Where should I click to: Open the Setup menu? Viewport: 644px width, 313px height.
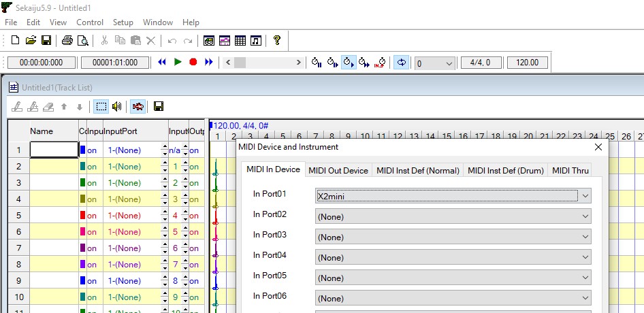coord(123,22)
